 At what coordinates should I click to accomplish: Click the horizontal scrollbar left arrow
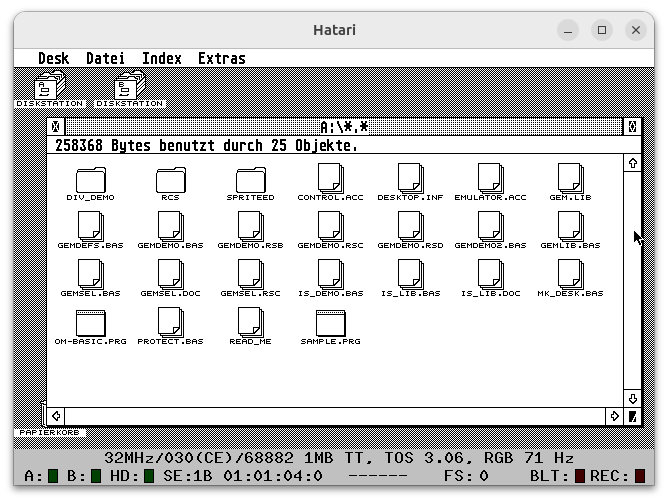[x=56, y=416]
